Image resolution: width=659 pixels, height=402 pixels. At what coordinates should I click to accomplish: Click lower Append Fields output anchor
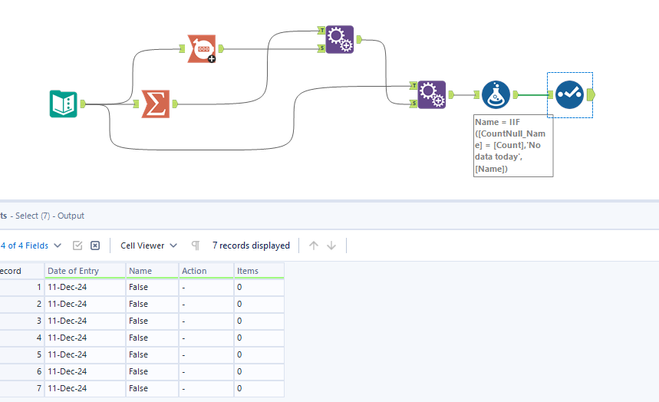click(x=451, y=95)
